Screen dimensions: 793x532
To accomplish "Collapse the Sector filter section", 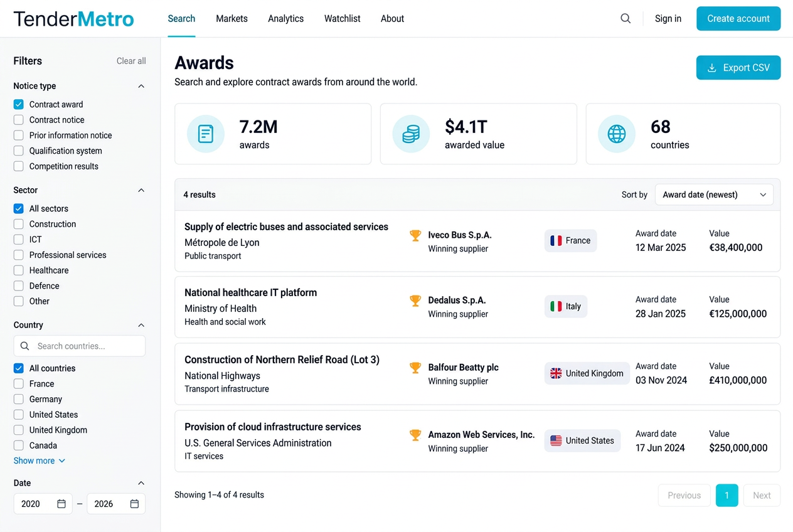I will 141,190.
